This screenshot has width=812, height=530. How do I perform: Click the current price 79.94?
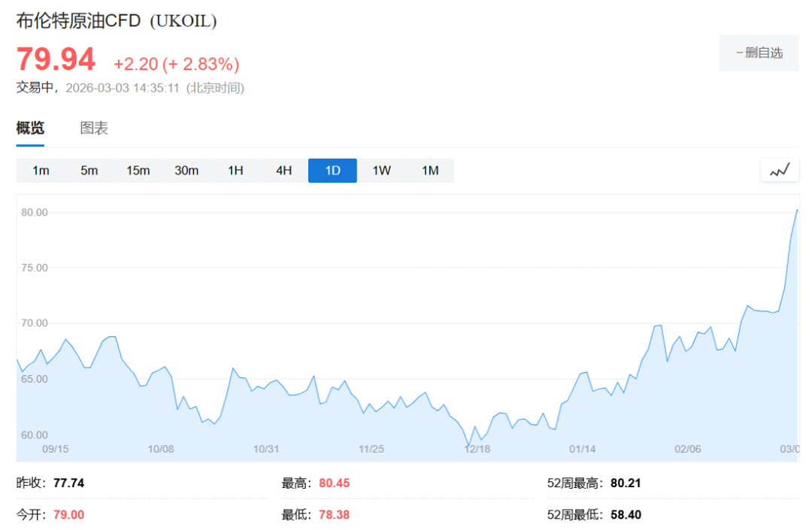[56, 59]
